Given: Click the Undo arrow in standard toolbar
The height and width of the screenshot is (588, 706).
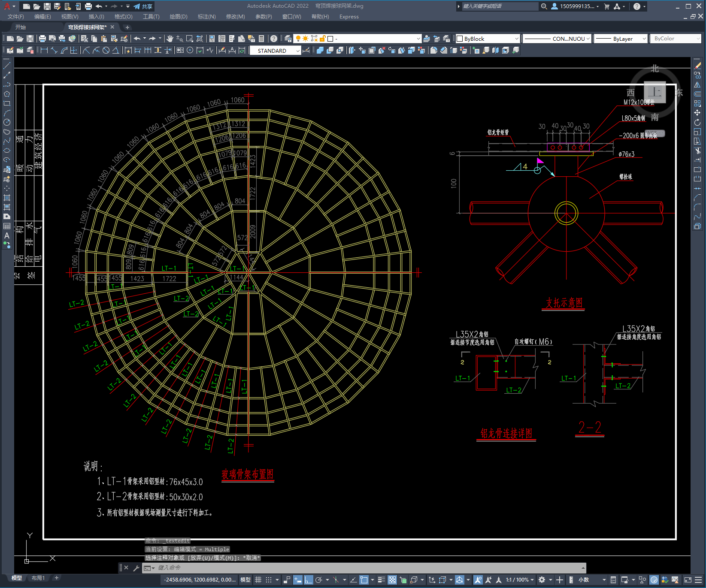Looking at the screenshot, I should click(x=137, y=39).
